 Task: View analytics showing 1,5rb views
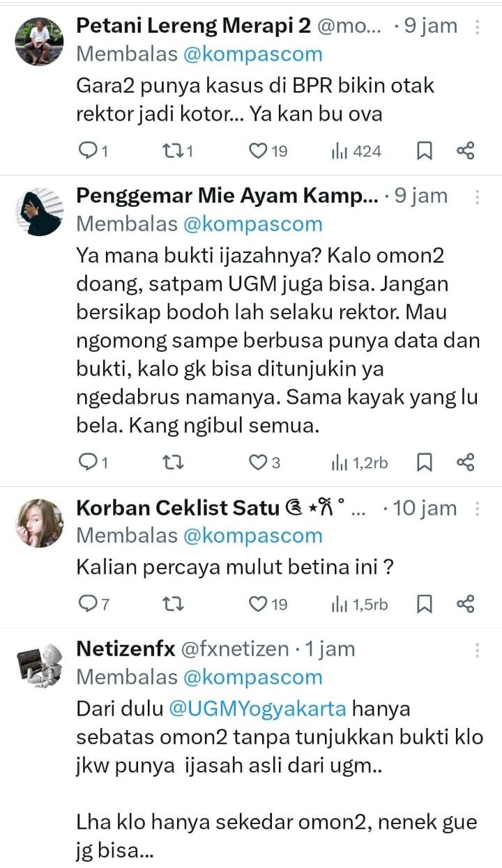point(360,604)
